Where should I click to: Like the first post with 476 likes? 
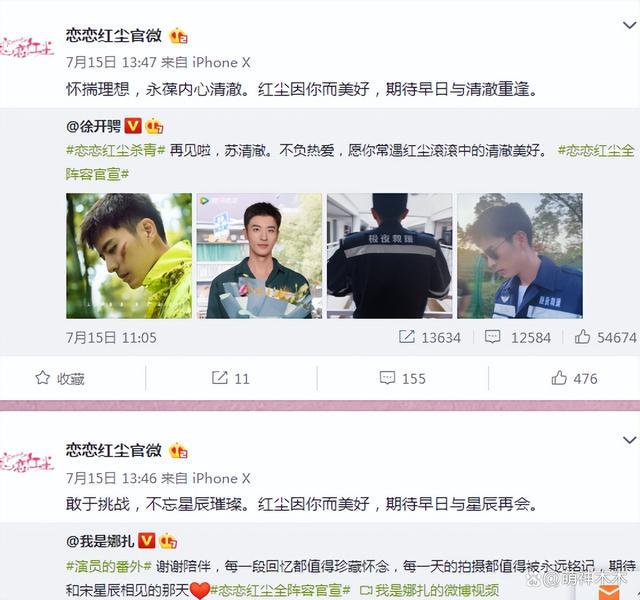coord(574,378)
